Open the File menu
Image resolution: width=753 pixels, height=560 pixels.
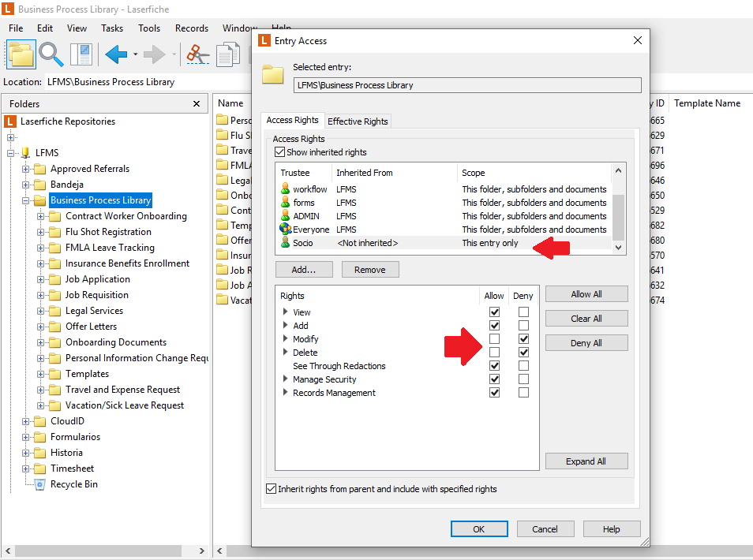[16, 28]
